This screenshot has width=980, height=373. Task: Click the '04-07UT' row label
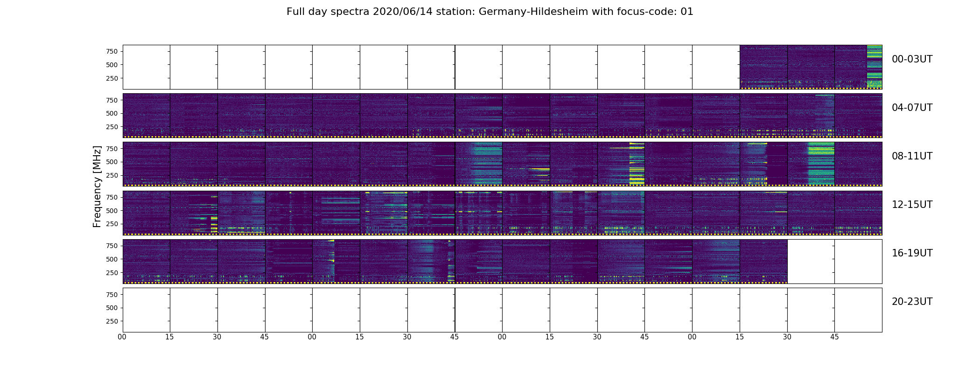[912, 108]
